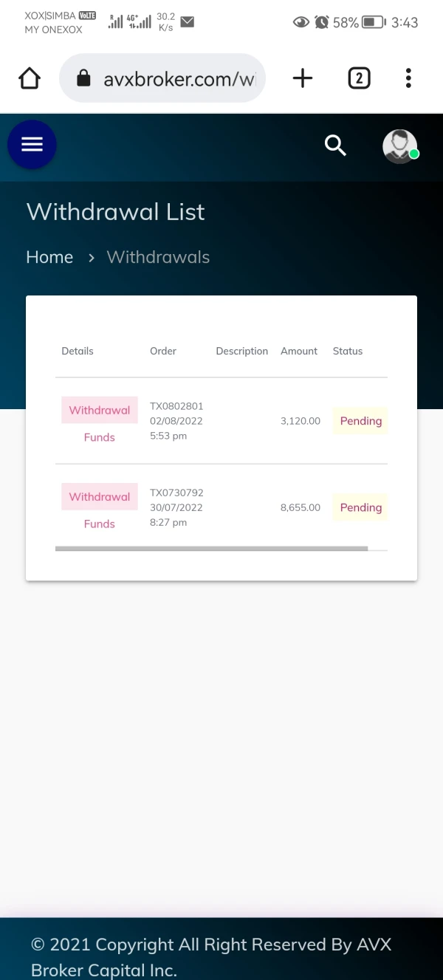Sort by the Order column header
Image resolution: width=443 pixels, height=980 pixels.
(163, 351)
